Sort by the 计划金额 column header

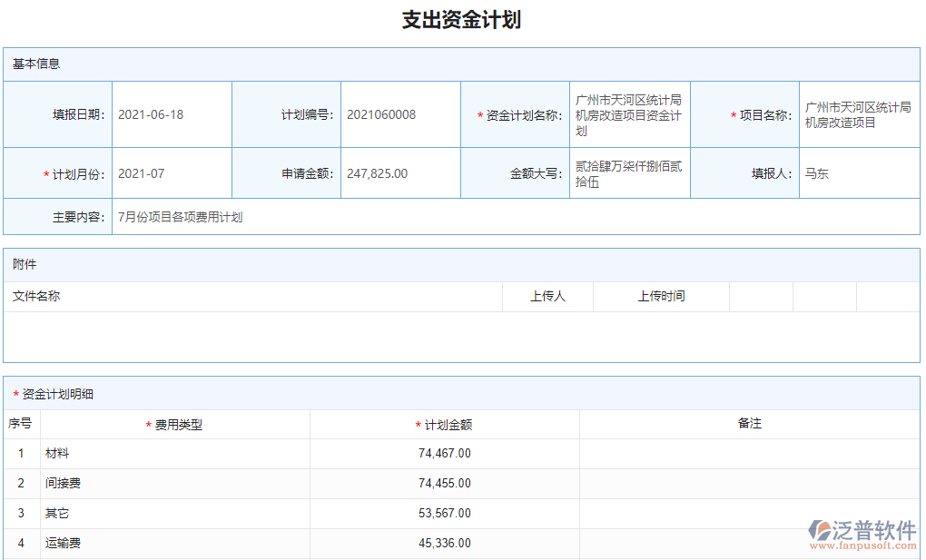444,423
